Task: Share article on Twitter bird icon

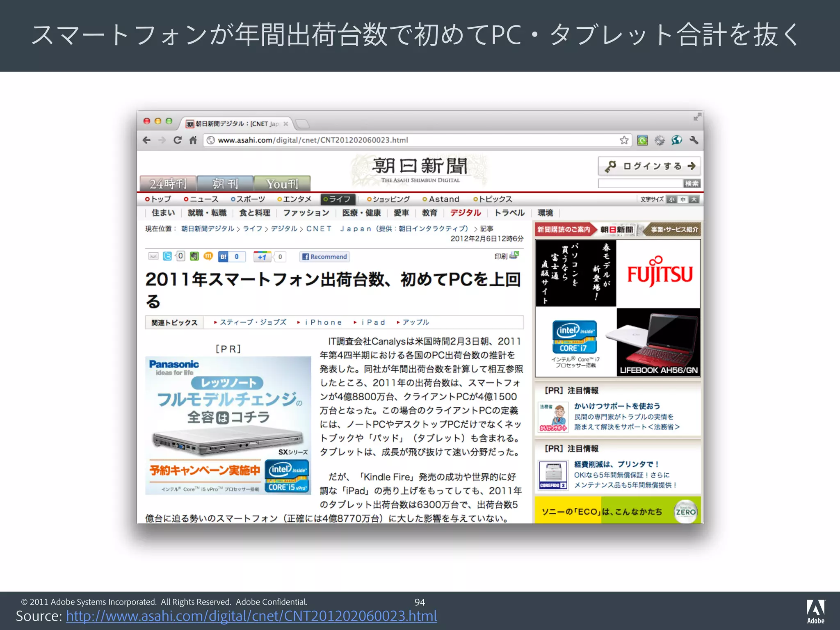Action: tap(167, 256)
